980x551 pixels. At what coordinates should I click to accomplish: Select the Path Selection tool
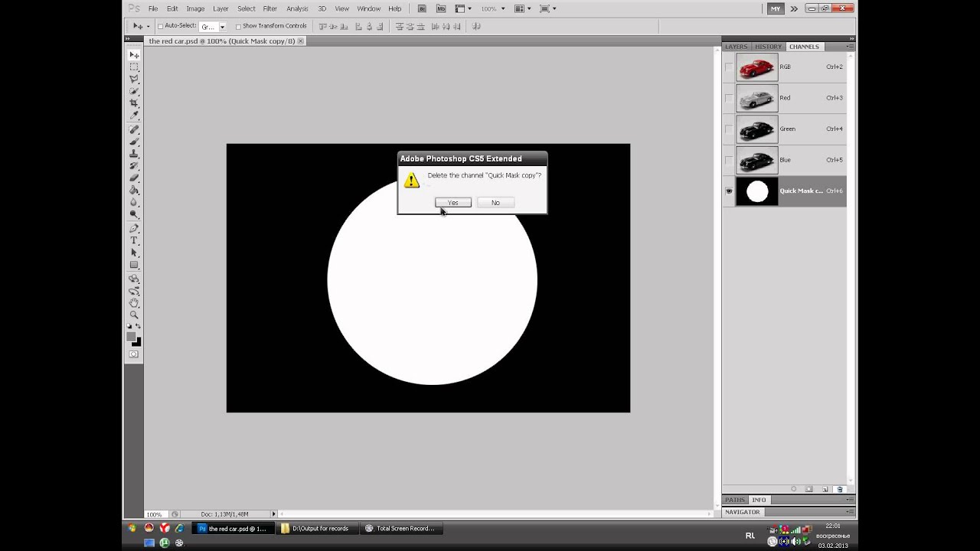(x=134, y=253)
